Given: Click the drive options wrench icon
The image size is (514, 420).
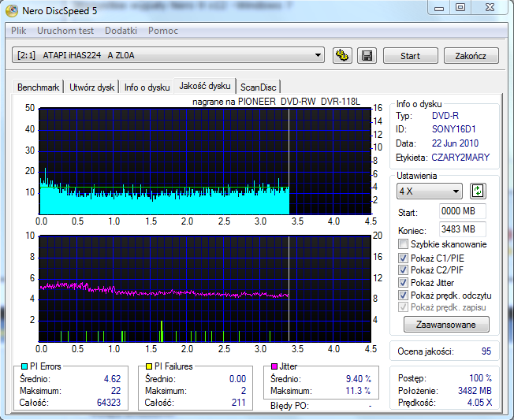Looking at the screenshot, I should [x=342, y=55].
